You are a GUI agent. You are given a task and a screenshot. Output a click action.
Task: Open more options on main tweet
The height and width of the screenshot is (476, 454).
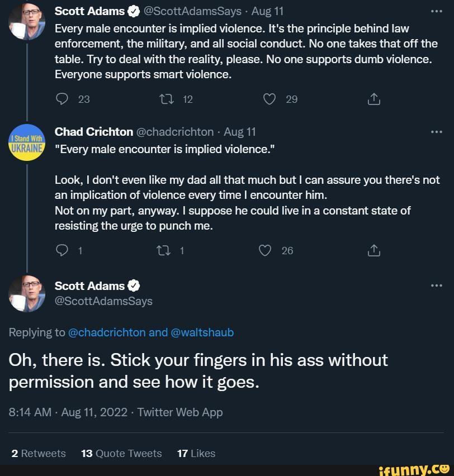pos(437,285)
